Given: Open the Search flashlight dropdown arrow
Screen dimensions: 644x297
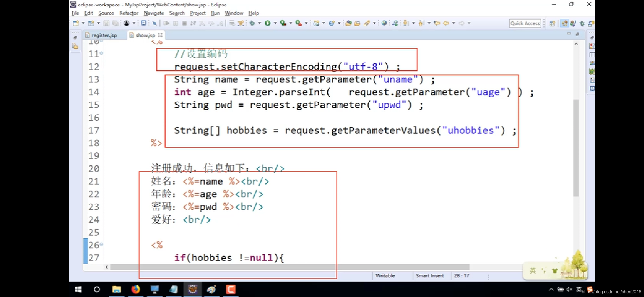Looking at the screenshot, I should (x=374, y=23).
